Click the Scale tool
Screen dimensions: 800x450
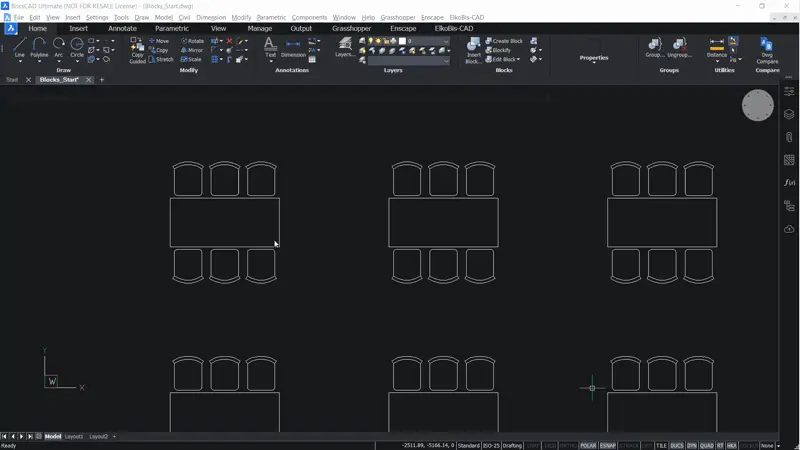coord(191,59)
